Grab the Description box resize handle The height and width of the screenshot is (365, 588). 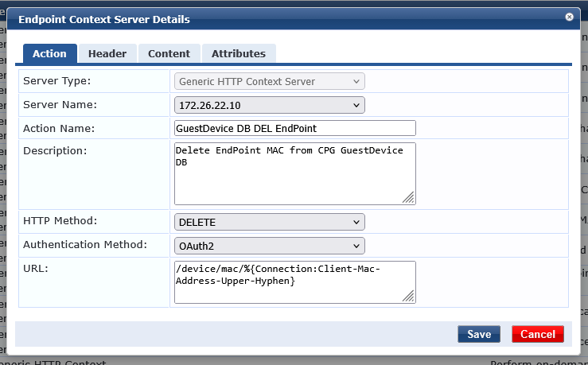(408, 197)
